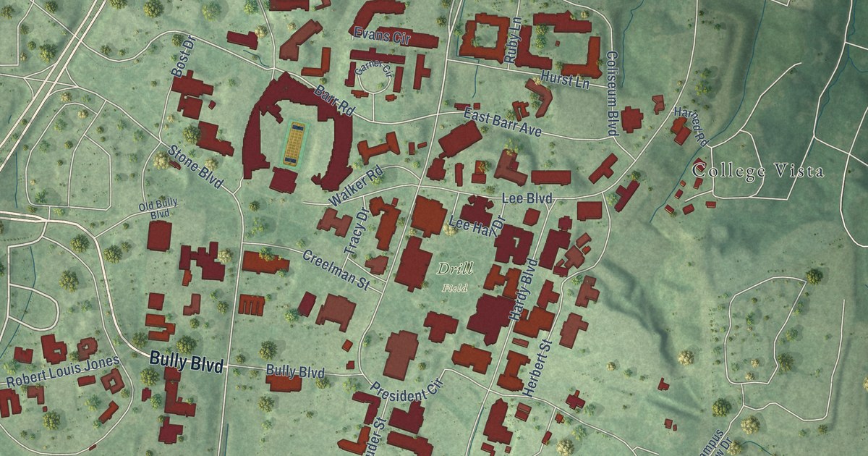Image resolution: width=868 pixels, height=456 pixels.
Task: Select the Tracy Dr label
Action: click(357, 230)
